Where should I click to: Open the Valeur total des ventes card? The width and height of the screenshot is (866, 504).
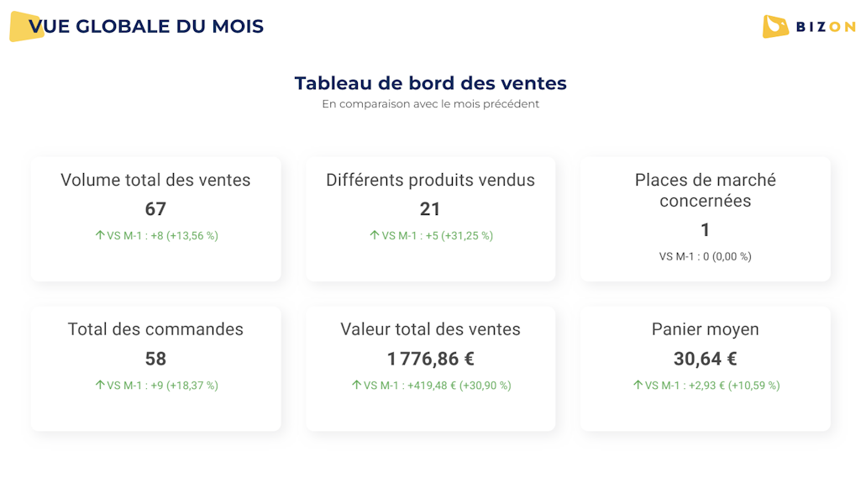[430, 369]
